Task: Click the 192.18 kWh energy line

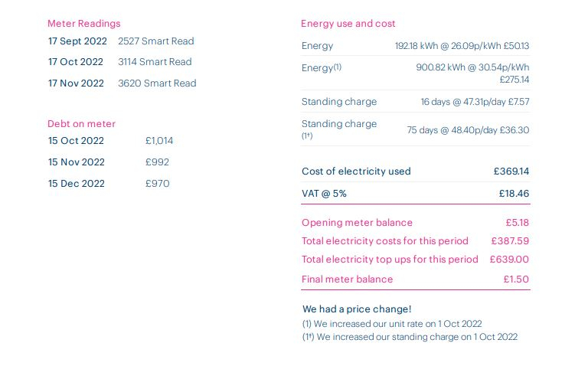Action: coord(416,46)
